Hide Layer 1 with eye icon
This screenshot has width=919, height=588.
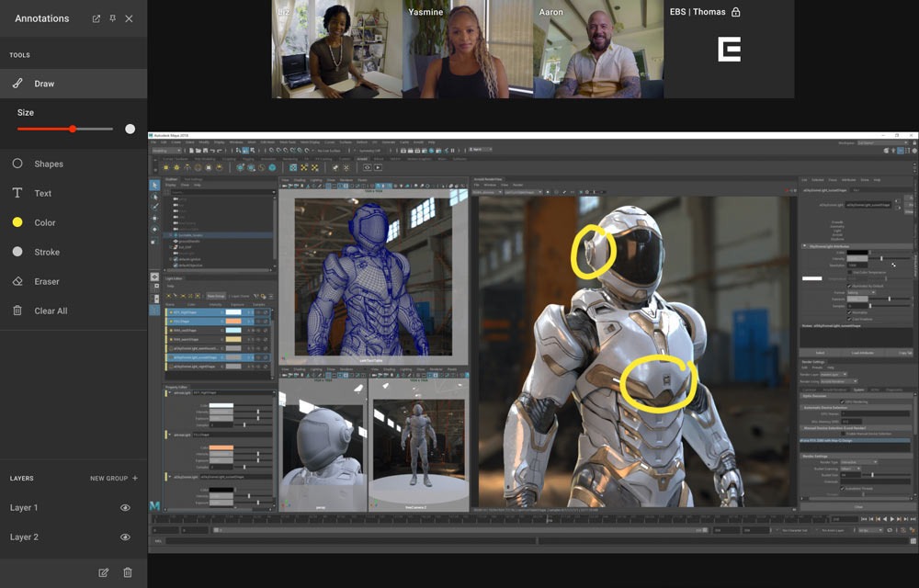(125, 508)
